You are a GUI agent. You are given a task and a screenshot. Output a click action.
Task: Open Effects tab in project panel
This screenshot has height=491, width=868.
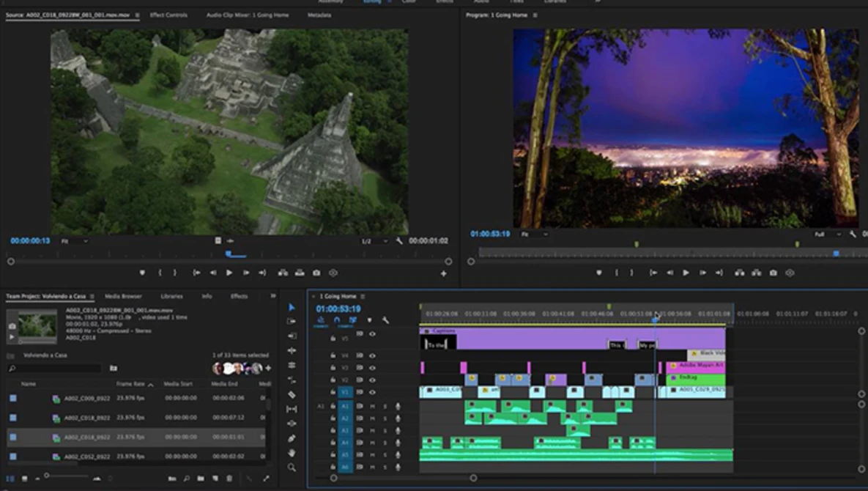click(x=239, y=297)
